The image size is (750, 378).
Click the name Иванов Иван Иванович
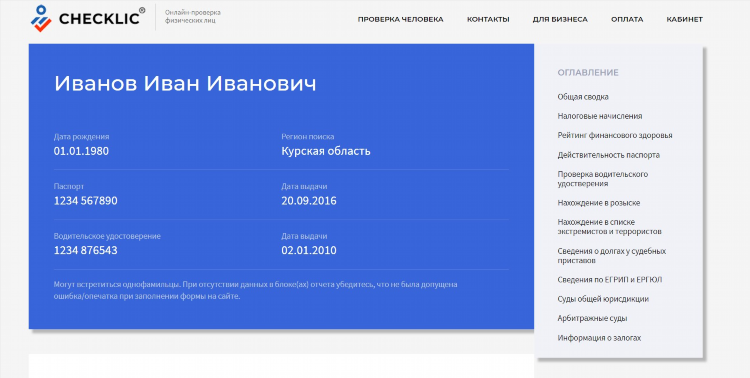[185, 84]
